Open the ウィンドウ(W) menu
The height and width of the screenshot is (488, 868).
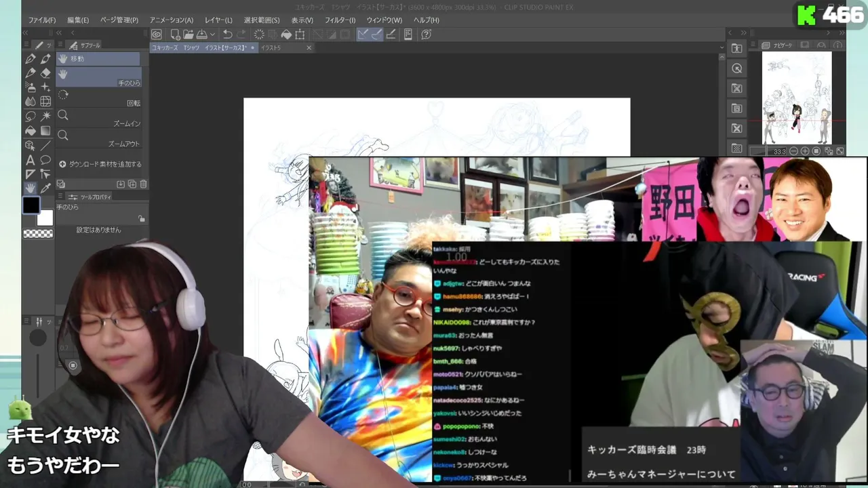[x=384, y=20]
